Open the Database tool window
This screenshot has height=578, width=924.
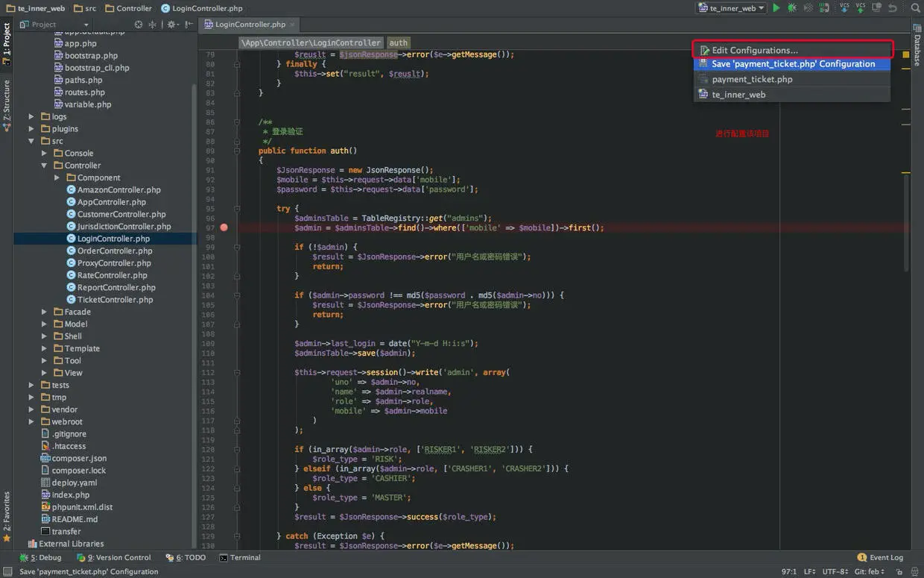point(917,45)
